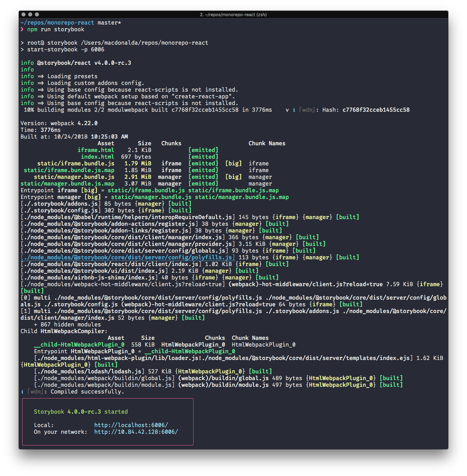Click the underlined polyfills.js module path
The height and width of the screenshot is (476, 467).
point(128,257)
